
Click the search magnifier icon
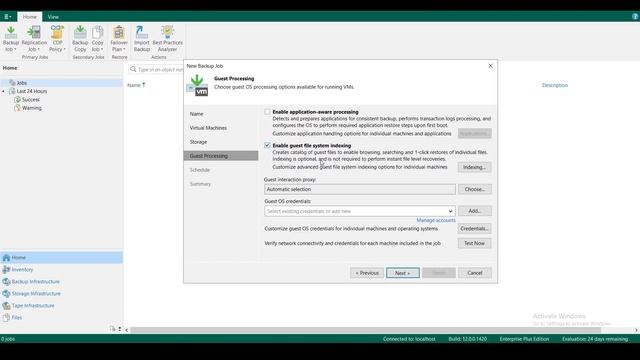[133, 69]
